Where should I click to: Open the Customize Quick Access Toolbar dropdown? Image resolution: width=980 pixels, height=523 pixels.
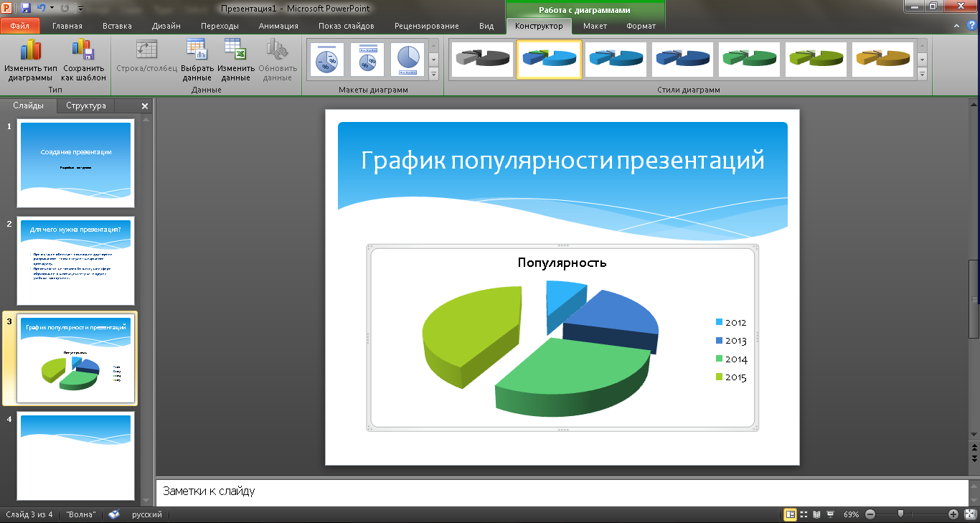point(80,9)
